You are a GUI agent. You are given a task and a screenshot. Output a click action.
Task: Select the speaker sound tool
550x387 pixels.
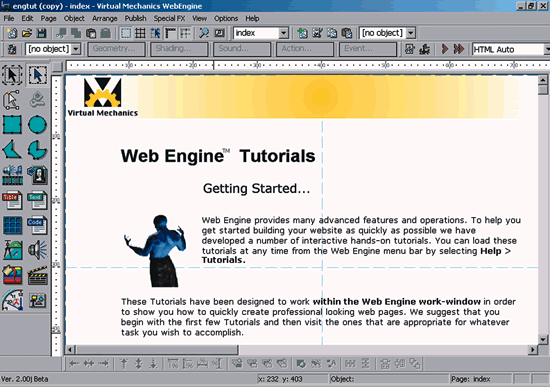pos(37,250)
